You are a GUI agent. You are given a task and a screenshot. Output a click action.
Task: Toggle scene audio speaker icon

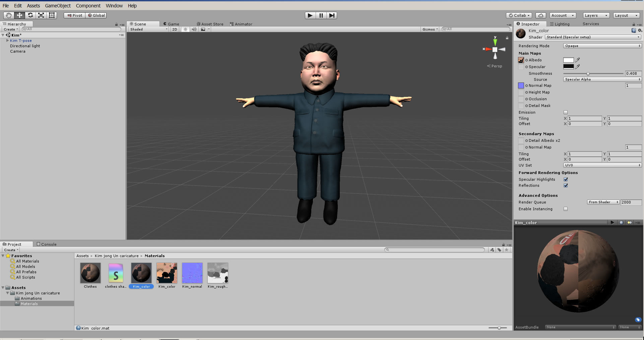194,30
